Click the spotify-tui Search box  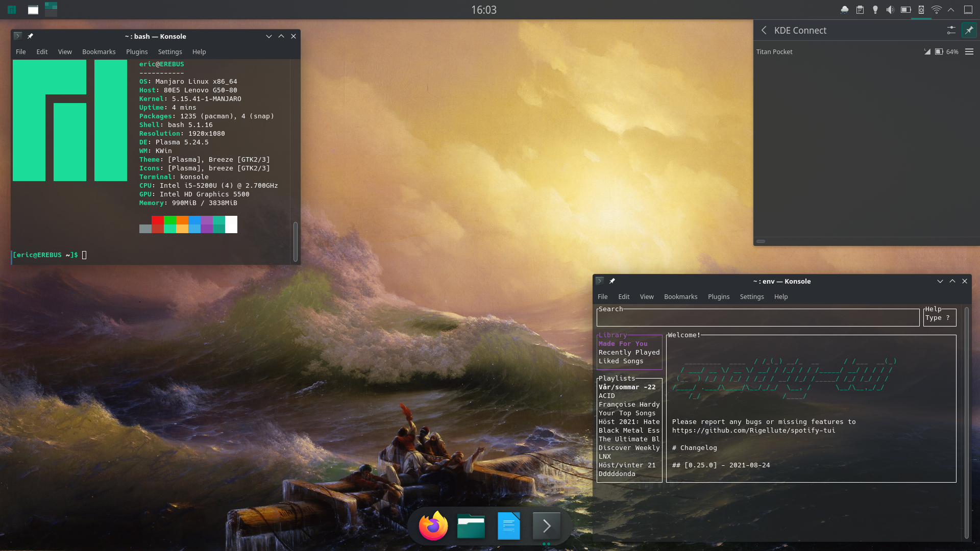click(x=758, y=317)
